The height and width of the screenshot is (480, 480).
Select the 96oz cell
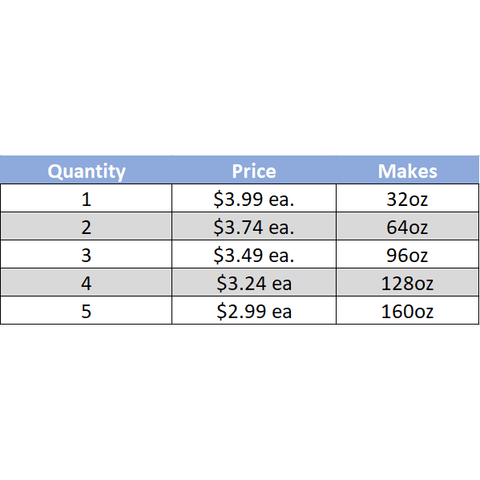(x=408, y=254)
